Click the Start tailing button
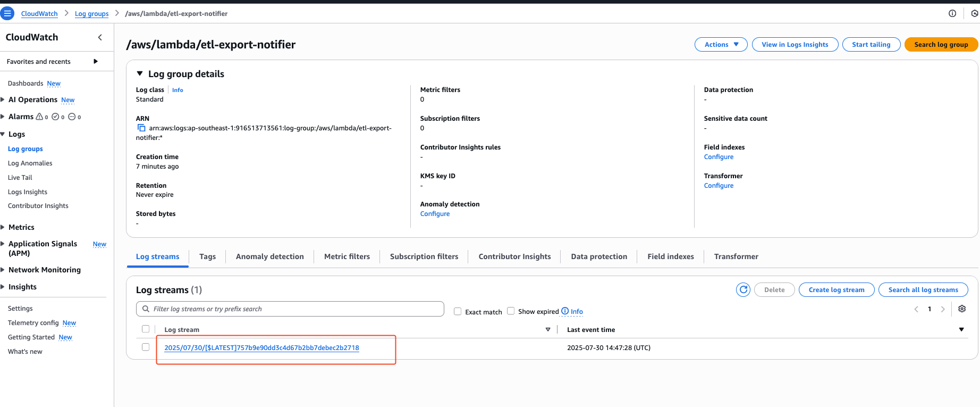 [871, 45]
